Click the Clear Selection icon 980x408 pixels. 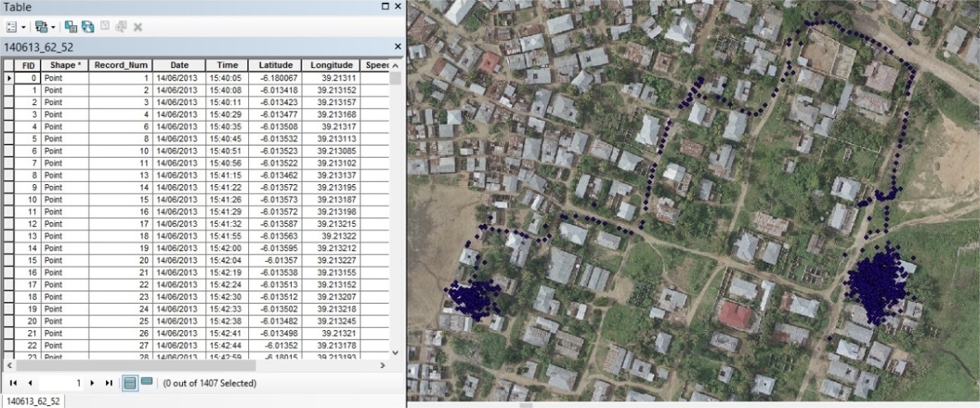pyautogui.click(x=105, y=26)
